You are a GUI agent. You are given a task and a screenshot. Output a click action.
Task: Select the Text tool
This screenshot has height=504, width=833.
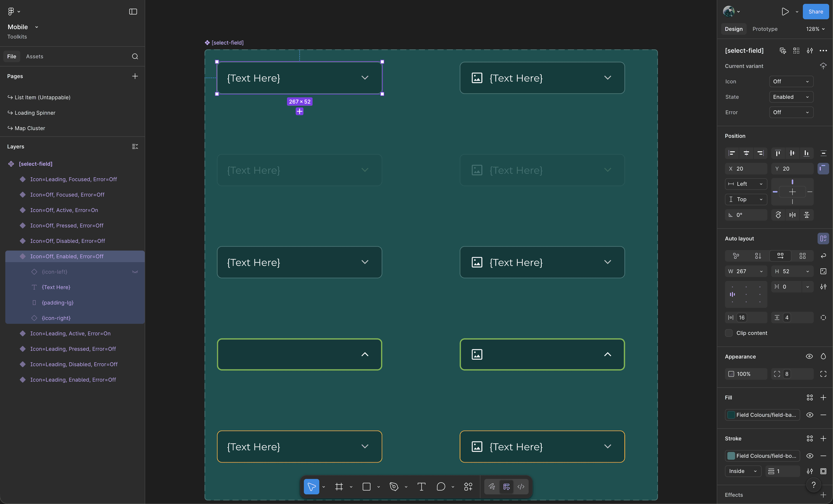pos(421,487)
